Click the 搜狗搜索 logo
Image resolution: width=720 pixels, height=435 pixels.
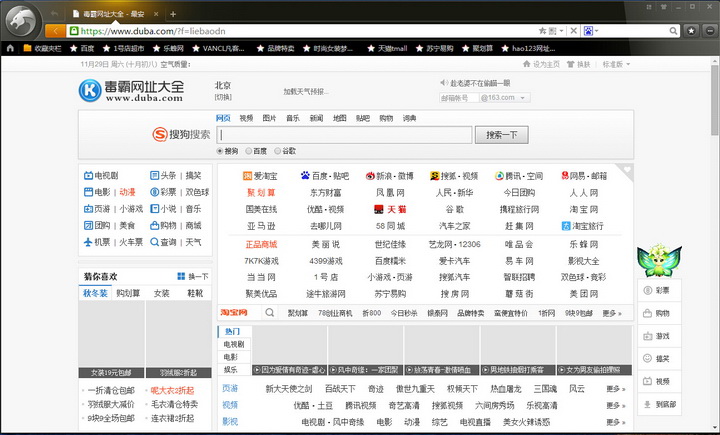click(181, 134)
